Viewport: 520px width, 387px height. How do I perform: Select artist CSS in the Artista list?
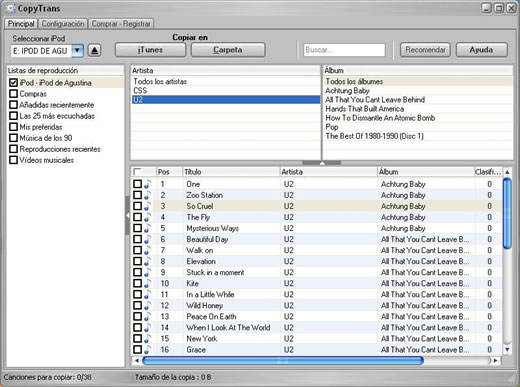tap(225, 90)
